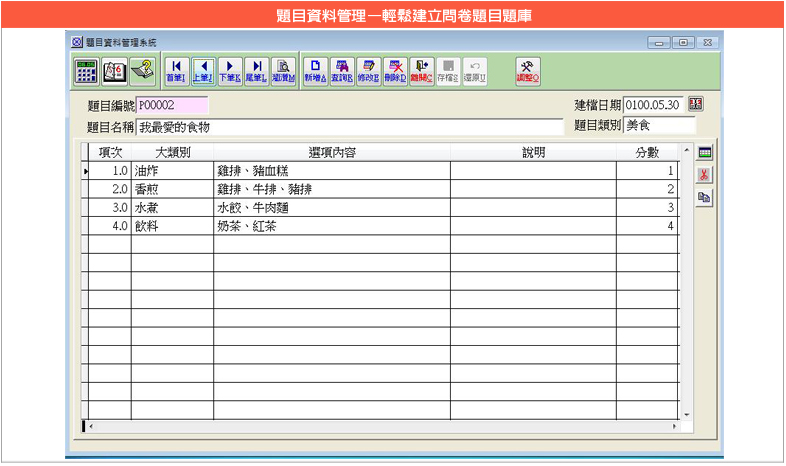Screen dimensions: 786x466
Task: Click the 選項內容 column header
Action: point(331,152)
